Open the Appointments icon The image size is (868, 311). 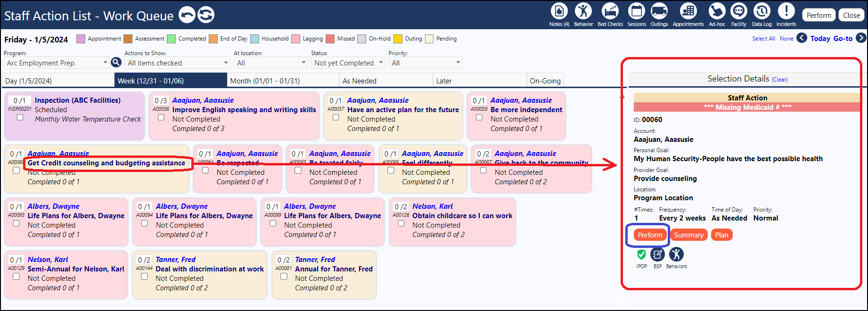[x=688, y=11]
